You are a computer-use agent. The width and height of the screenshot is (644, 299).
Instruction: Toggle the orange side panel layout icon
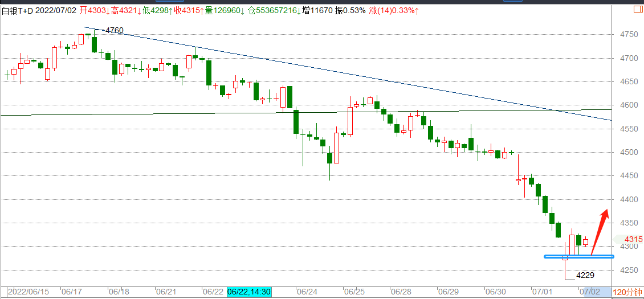coord(639,10)
